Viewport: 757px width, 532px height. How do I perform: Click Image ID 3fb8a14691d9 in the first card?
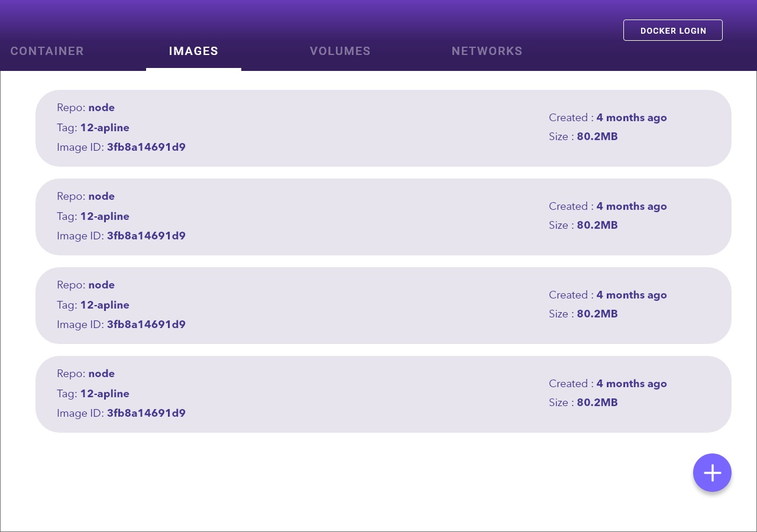pos(145,147)
